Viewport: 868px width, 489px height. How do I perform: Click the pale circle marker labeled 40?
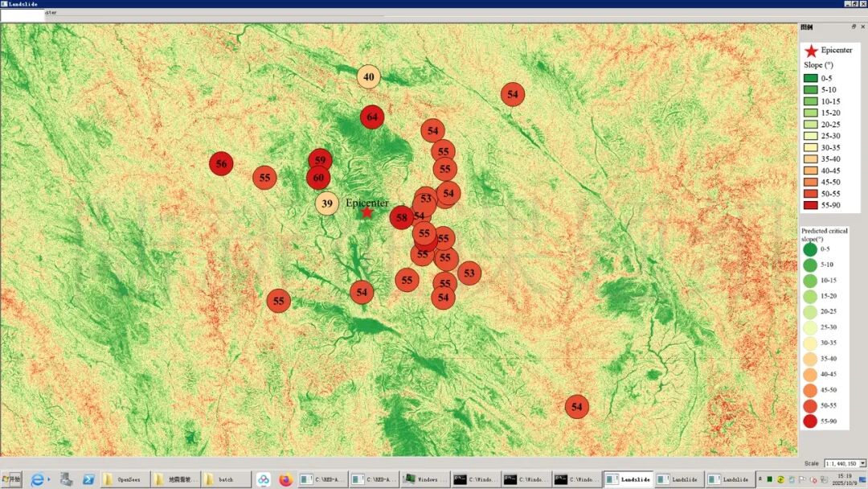(x=368, y=77)
